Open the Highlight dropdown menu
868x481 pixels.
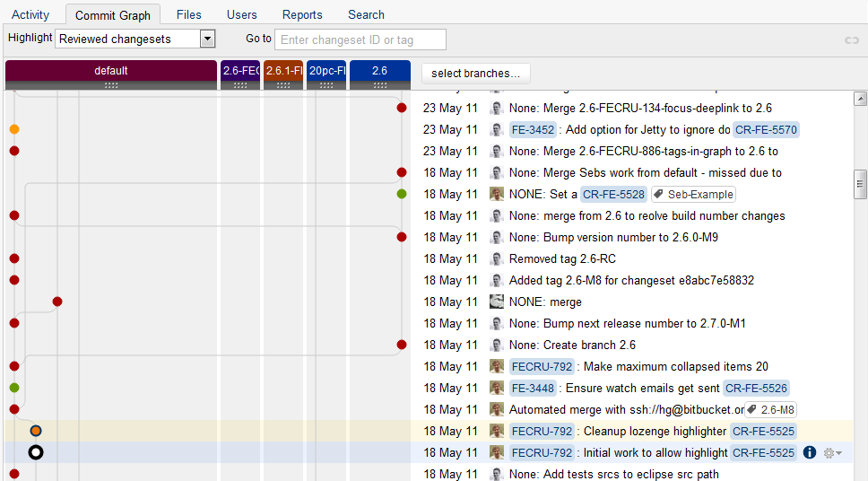point(207,39)
